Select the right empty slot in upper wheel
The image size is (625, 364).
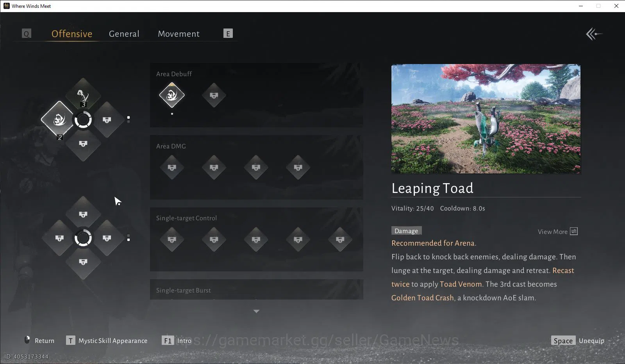(x=107, y=120)
